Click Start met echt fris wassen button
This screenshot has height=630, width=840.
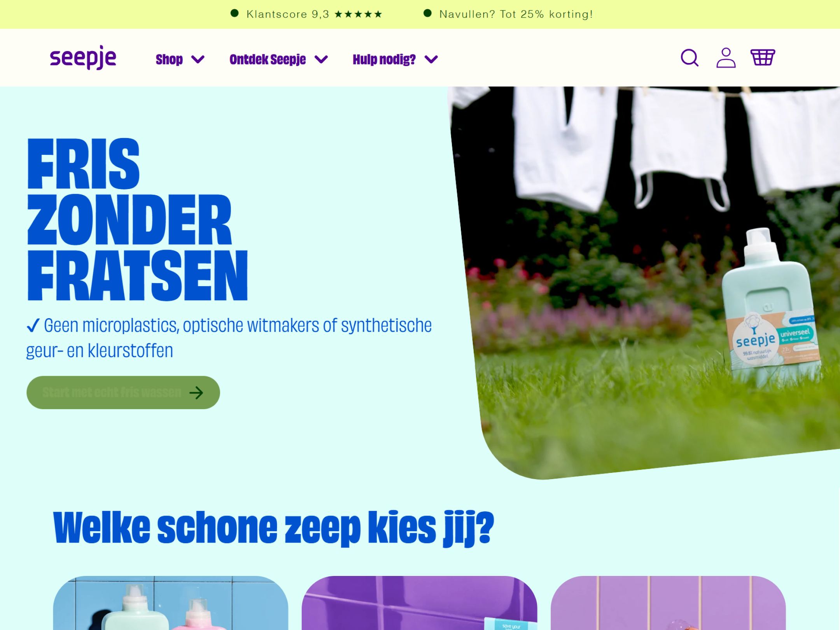(x=123, y=392)
